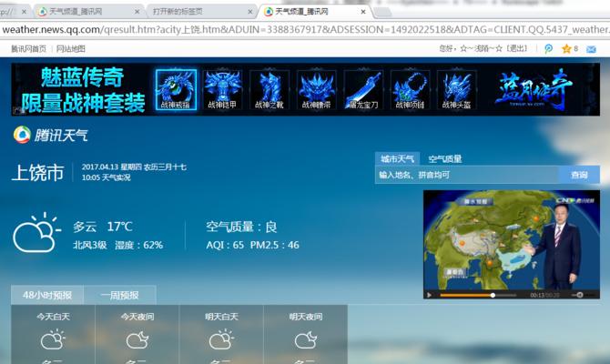
Task: Click the 战神戒指 item icon in banner
Action: tap(176, 90)
